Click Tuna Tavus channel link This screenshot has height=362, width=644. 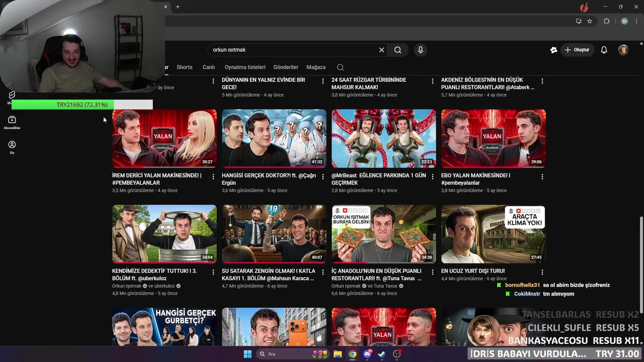point(385,286)
